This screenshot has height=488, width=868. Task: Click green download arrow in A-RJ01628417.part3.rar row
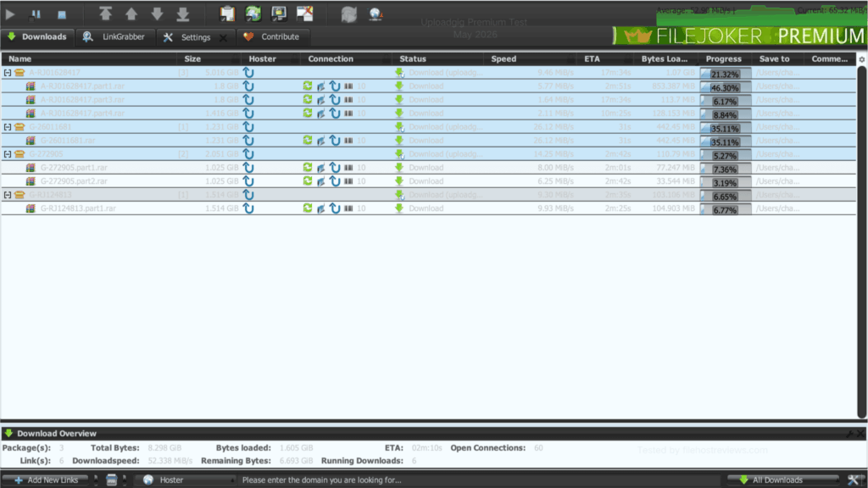[x=399, y=100]
